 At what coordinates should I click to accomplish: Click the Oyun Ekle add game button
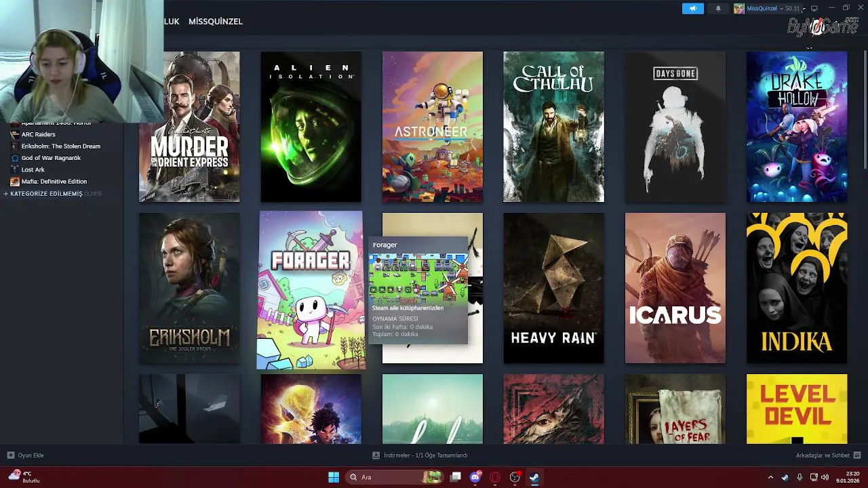[25, 455]
